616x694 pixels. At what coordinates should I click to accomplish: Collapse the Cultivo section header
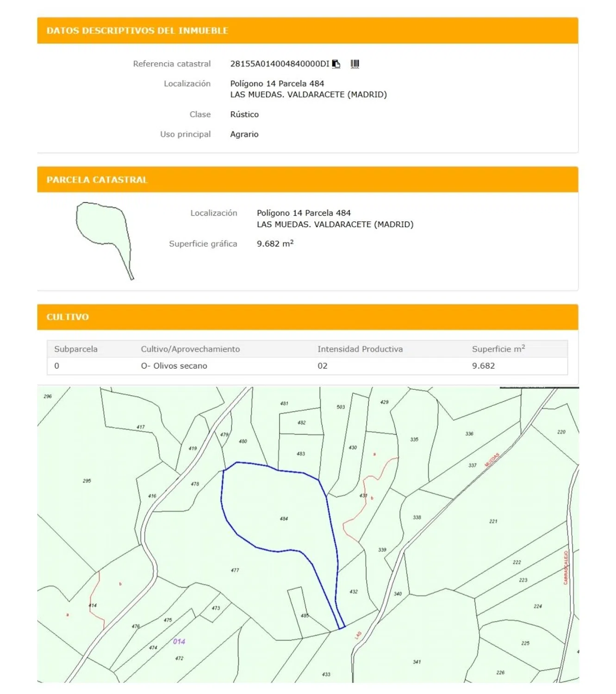(307, 317)
